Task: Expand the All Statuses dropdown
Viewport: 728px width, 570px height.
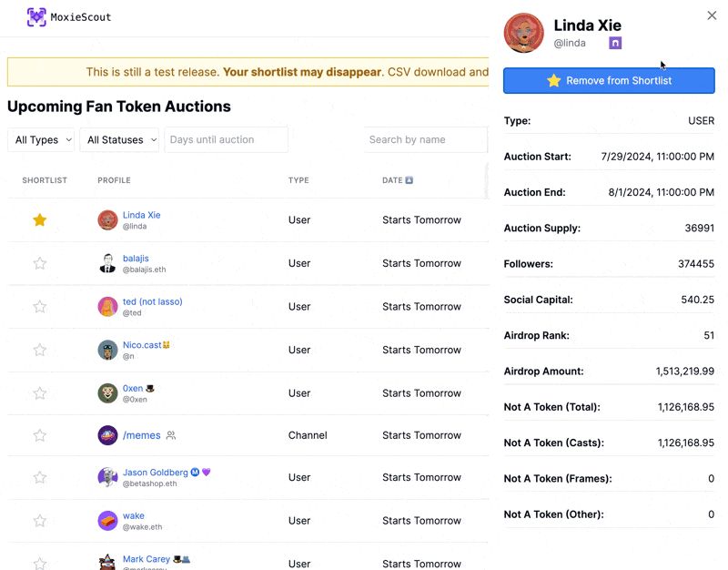Action: click(121, 140)
